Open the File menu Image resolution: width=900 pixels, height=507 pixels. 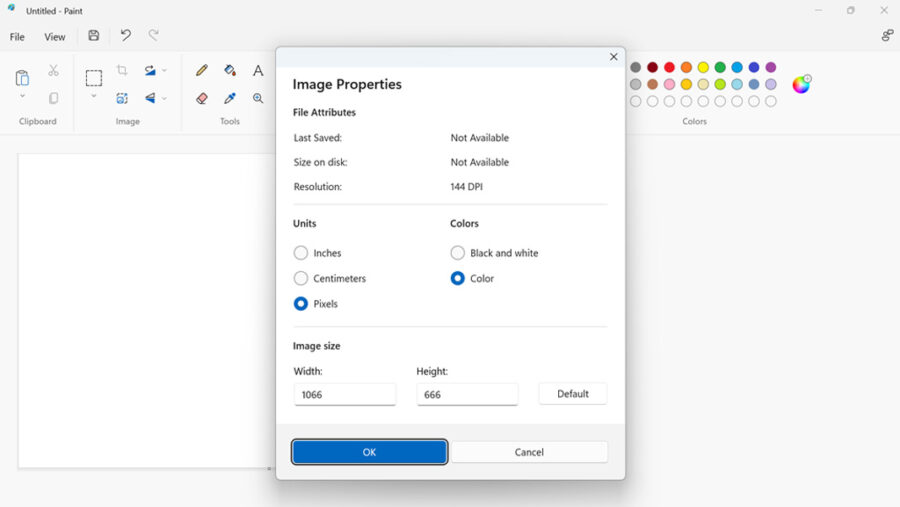pyautogui.click(x=17, y=37)
